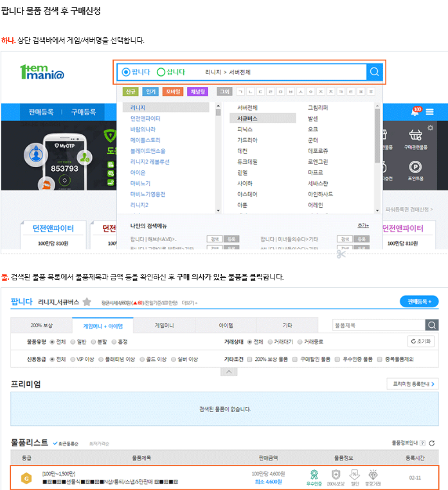Select 골드 이상 credit grade

pos(142,359)
